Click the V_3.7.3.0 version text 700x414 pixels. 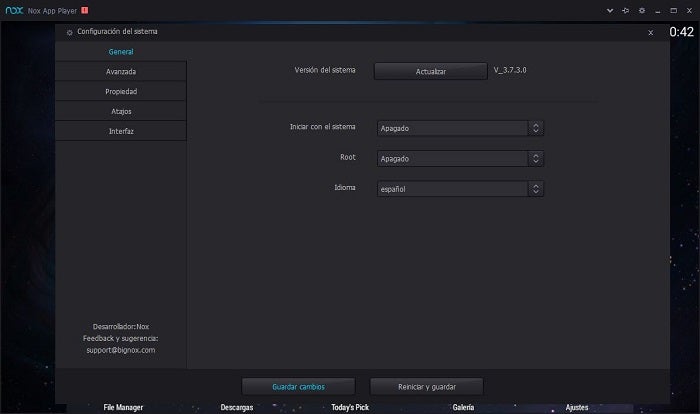pyautogui.click(x=510, y=70)
